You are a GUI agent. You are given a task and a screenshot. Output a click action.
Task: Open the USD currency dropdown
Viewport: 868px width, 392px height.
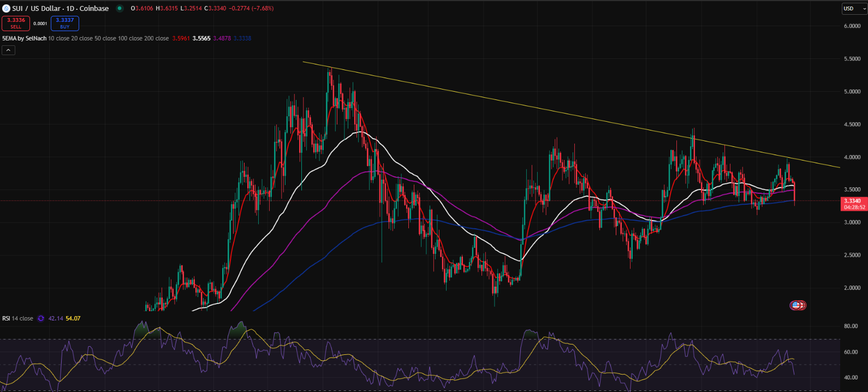pos(854,9)
